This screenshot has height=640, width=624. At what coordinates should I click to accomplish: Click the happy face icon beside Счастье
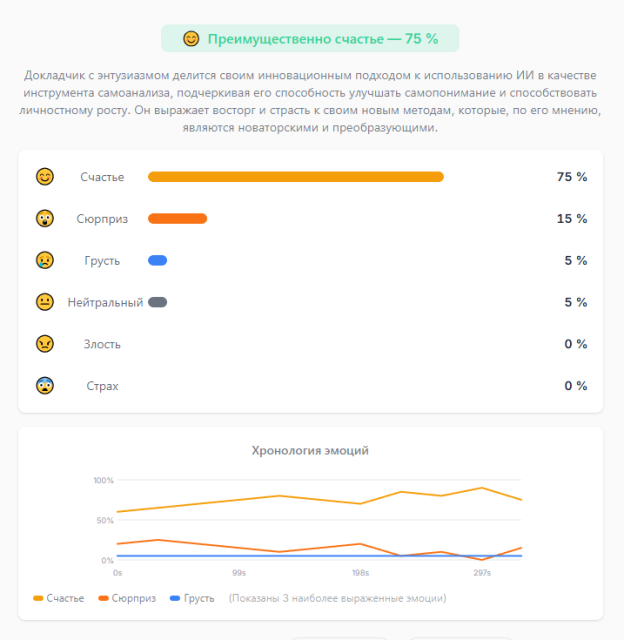coord(45,177)
